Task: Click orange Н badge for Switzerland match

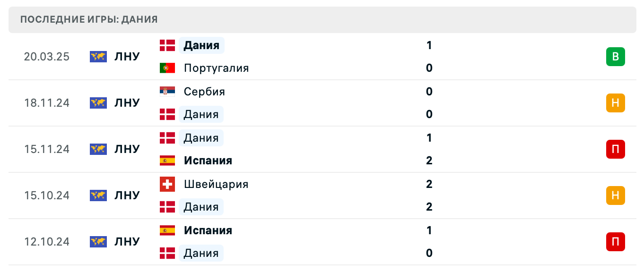Action: [x=615, y=195]
